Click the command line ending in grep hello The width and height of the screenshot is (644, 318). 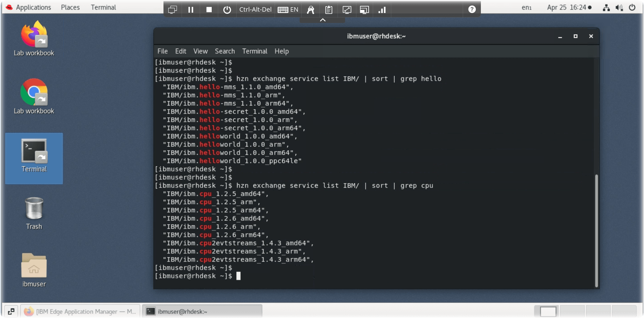coord(298,79)
